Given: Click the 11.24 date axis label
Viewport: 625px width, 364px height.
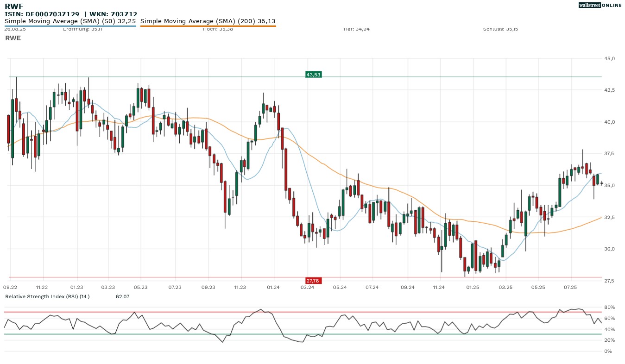Looking at the screenshot, I should [x=438, y=287].
